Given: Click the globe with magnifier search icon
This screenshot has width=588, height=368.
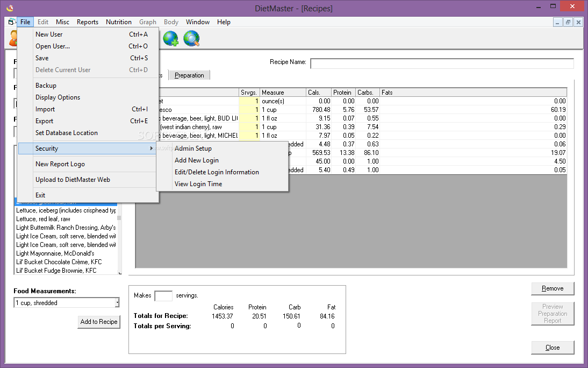Looking at the screenshot, I should (x=191, y=38).
